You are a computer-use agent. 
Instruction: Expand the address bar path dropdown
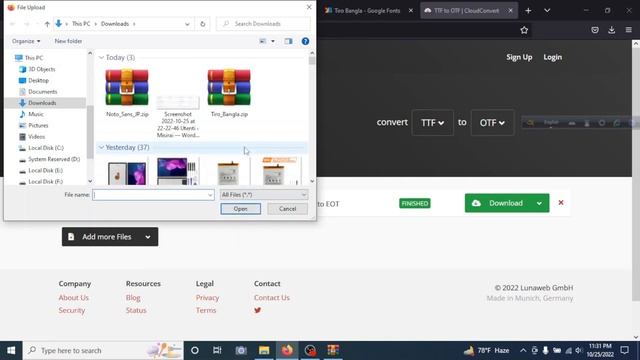(187, 24)
